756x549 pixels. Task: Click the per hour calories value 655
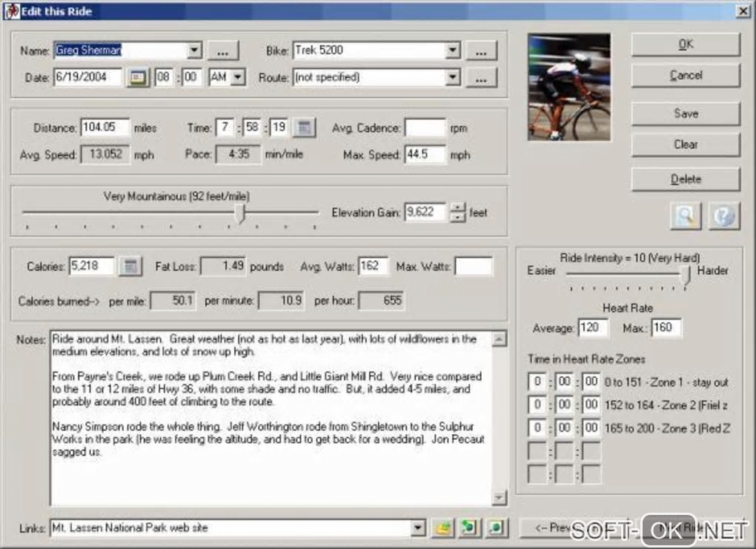tap(382, 301)
